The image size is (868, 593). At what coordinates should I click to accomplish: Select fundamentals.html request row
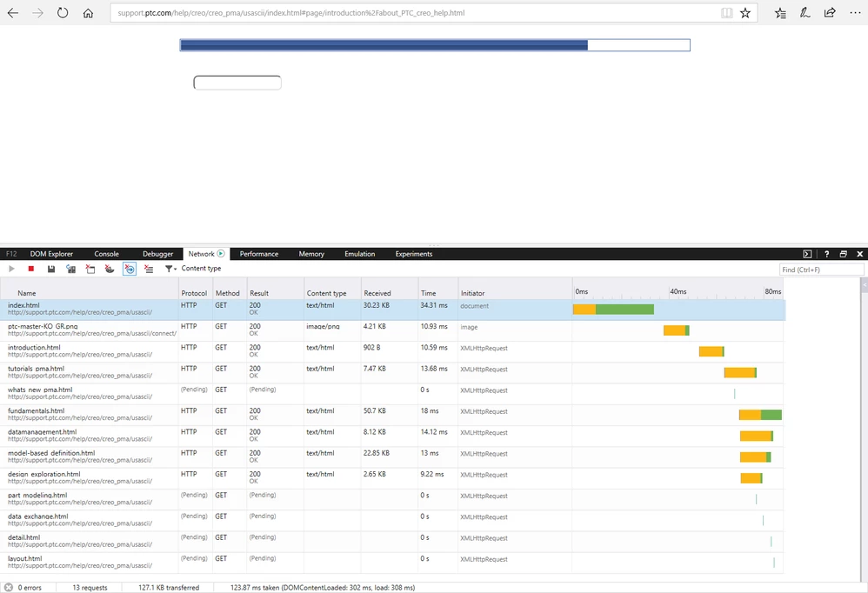pos(392,415)
